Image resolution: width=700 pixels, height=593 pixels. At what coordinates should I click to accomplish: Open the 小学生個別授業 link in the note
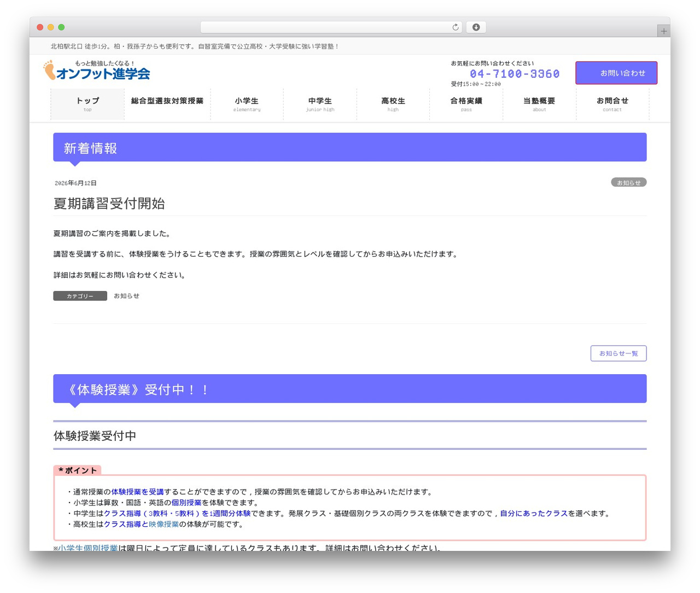88,548
